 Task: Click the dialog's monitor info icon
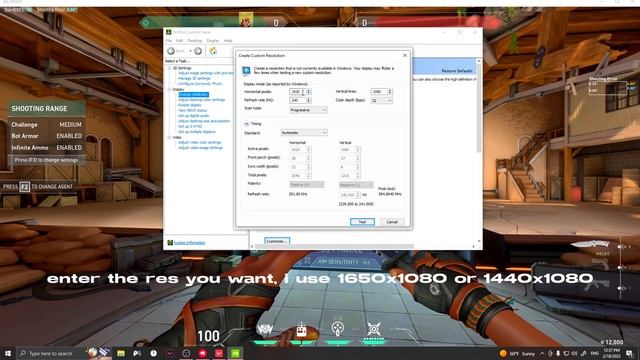[x=246, y=71]
